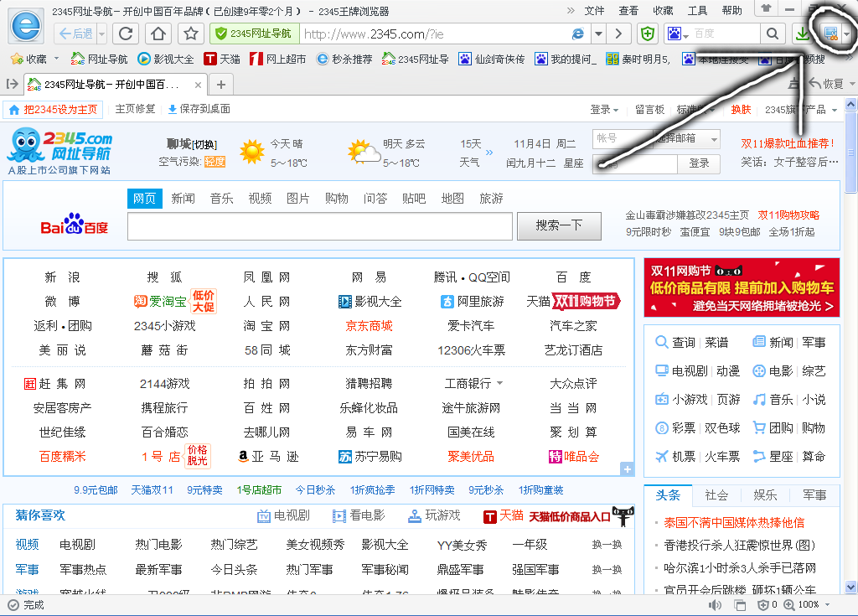The image size is (858, 616).
Task: Open the green shield security icon
Action: click(648, 34)
